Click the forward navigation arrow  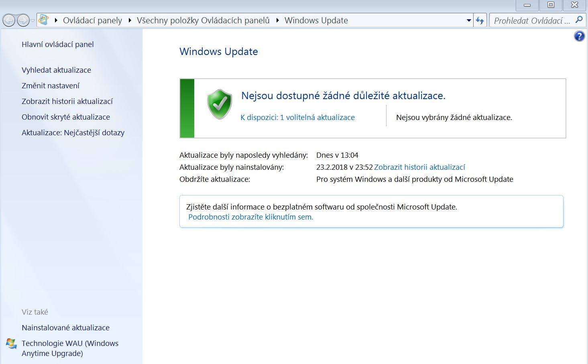pos(23,20)
